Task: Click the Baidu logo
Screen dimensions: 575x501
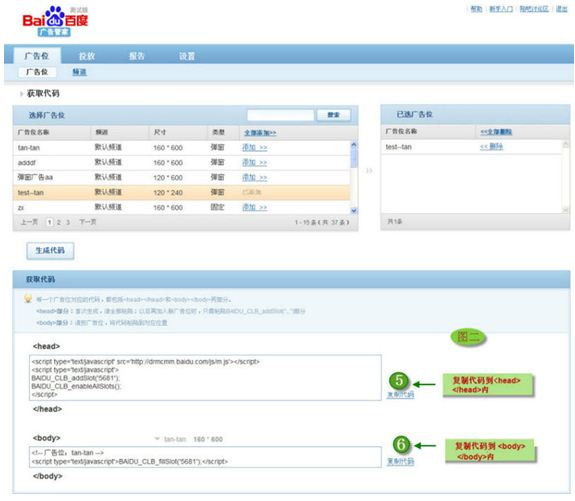Action: 55,21
